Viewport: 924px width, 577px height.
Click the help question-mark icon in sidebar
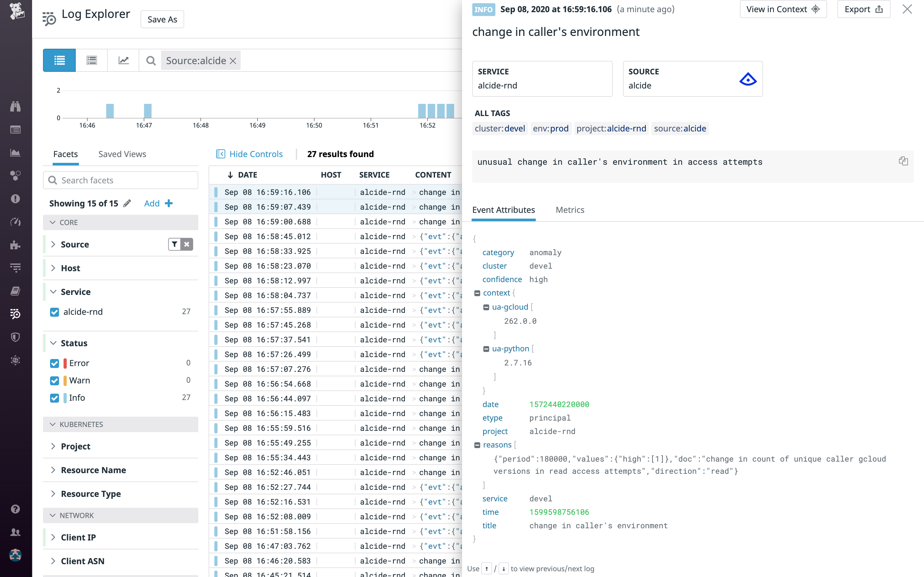15,509
